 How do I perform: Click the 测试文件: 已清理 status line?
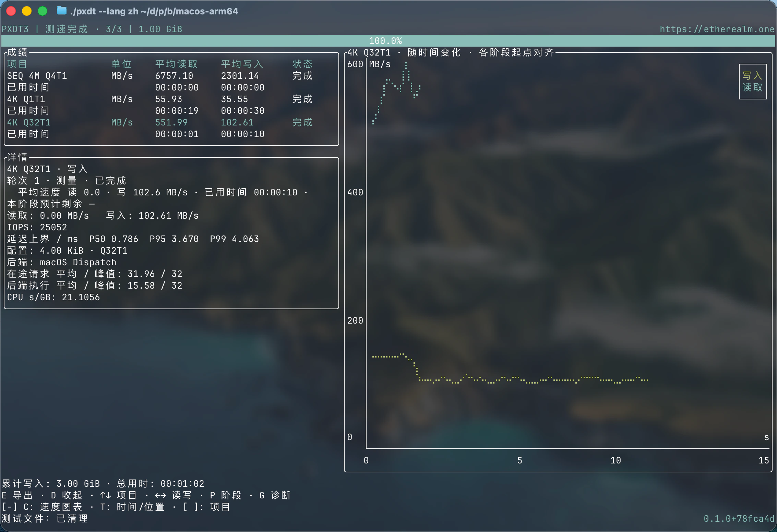click(45, 519)
